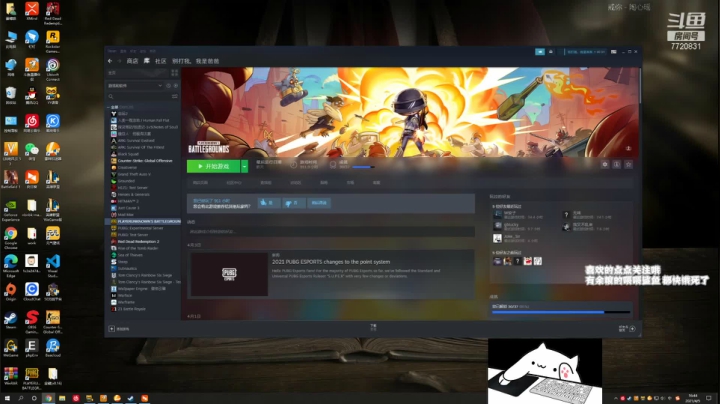Open GeForce Experience desktop shortcut
The height and width of the screenshot is (404, 720).
[x=11, y=210]
